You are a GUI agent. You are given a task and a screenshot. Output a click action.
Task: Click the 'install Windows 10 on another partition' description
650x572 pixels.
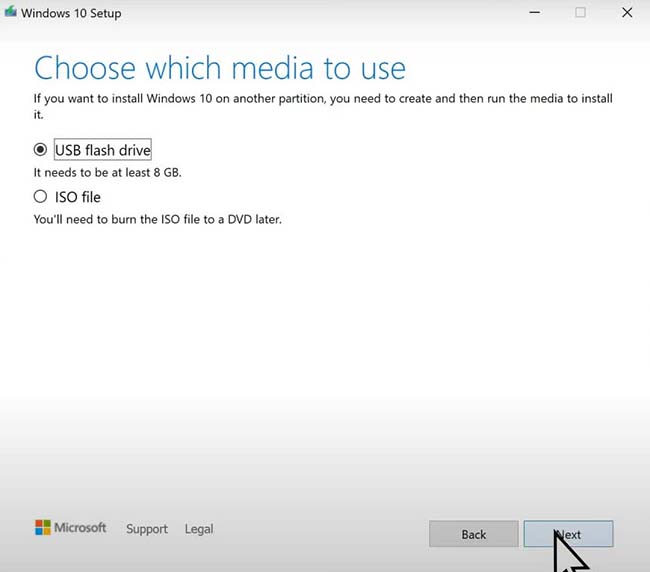pyautogui.click(x=323, y=106)
